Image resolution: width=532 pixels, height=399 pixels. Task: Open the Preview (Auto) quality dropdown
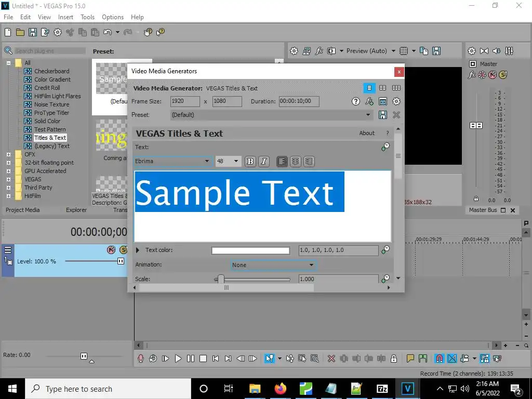click(393, 51)
